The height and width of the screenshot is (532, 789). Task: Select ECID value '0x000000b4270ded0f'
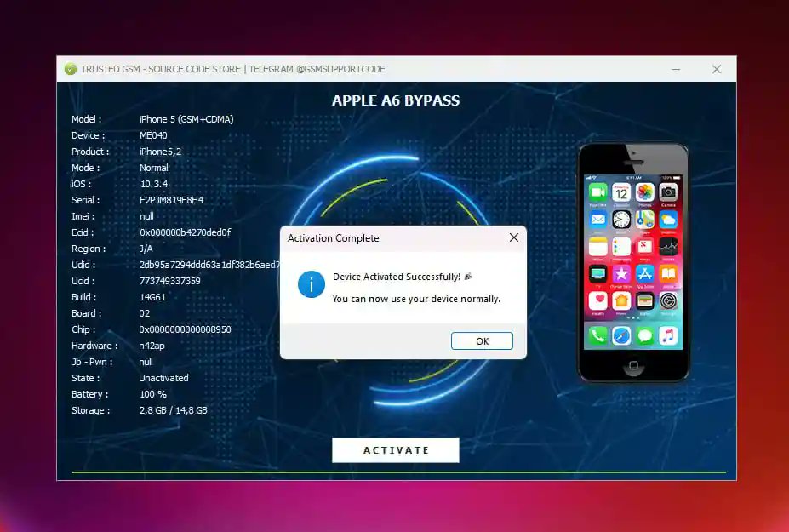click(186, 232)
